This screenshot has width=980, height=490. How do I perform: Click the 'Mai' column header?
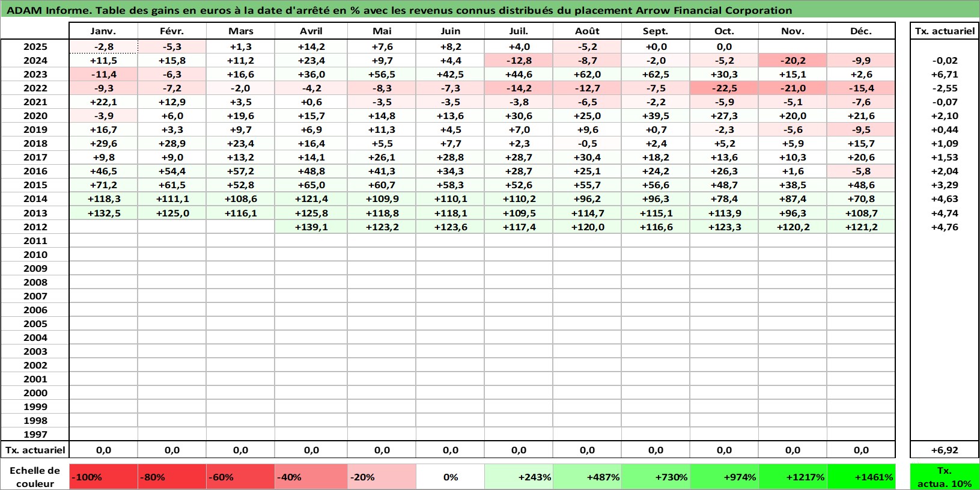(382, 31)
